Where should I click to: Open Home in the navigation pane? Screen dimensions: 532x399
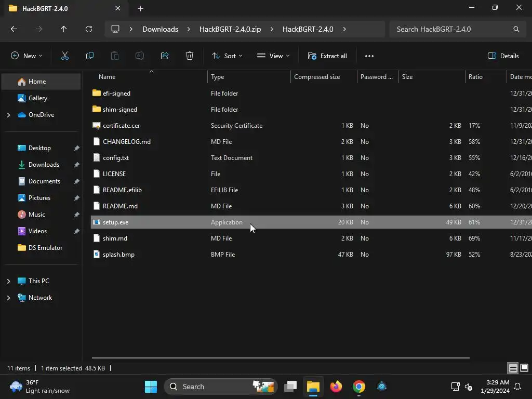tap(41, 82)
